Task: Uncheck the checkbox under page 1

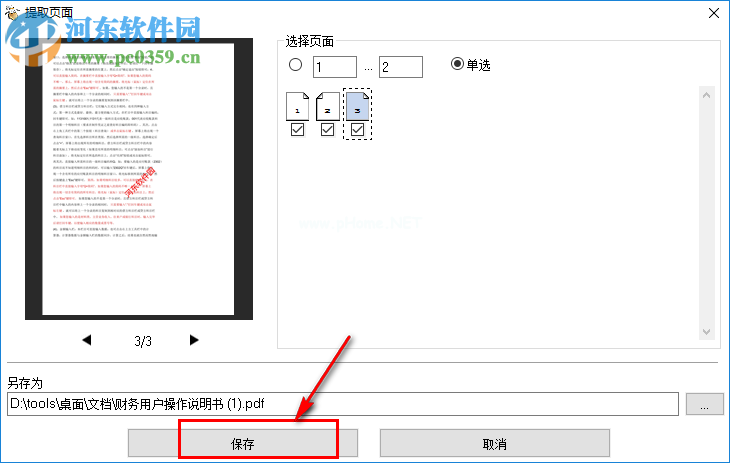Action: click(297, 129)
